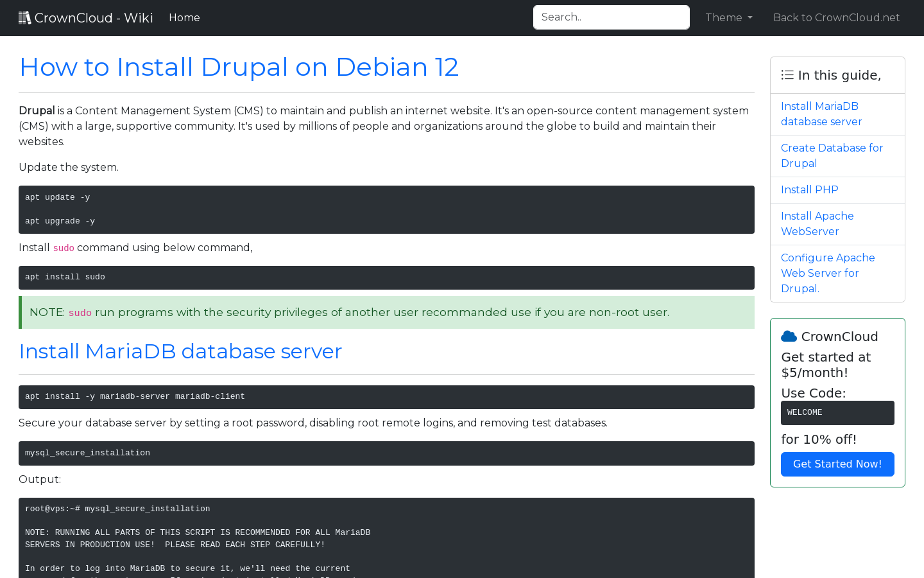Viewport: 924px width, 578px height.
Task: Click the CrownCloud Wiki books logo icon
Action: coord(24,17)
